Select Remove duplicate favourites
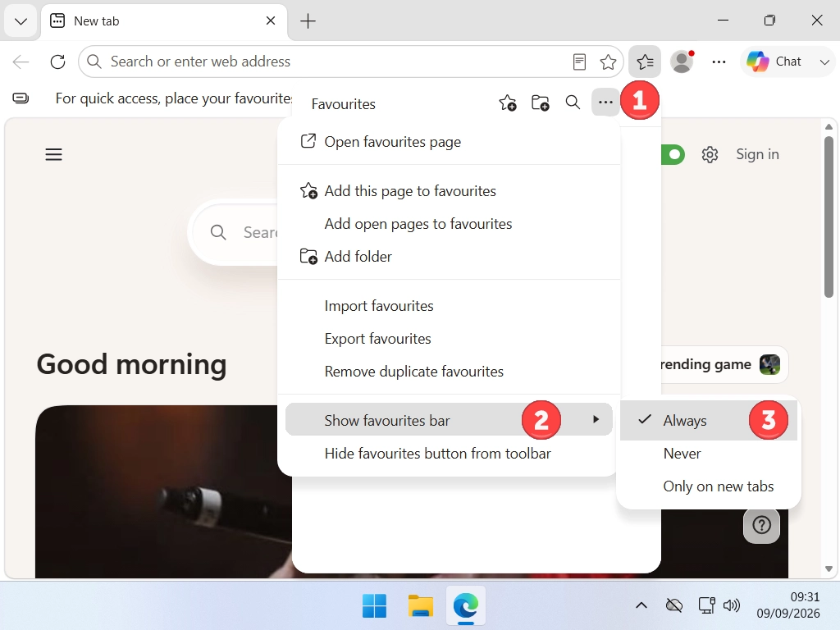Viewport: 840px width, 630px height. (x=449, y=372)
